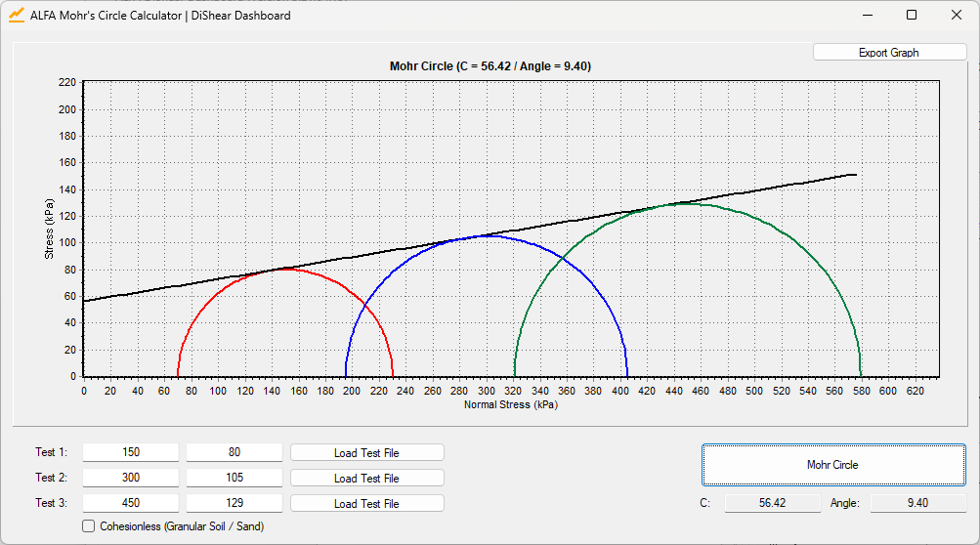Click the Test 3 field with value 450

tap(131, 504)
